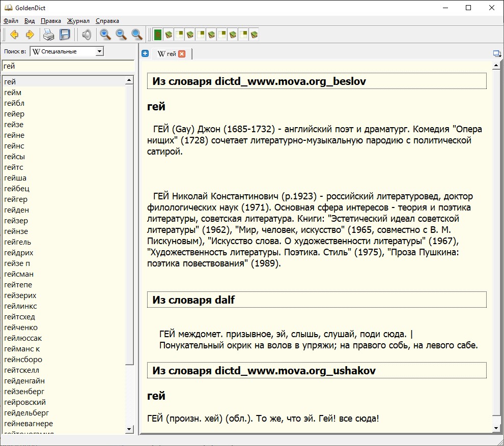Viewport: 504px width, 446px height.
Task: Select the Из словаря dalf header
Action: [317, 300]
